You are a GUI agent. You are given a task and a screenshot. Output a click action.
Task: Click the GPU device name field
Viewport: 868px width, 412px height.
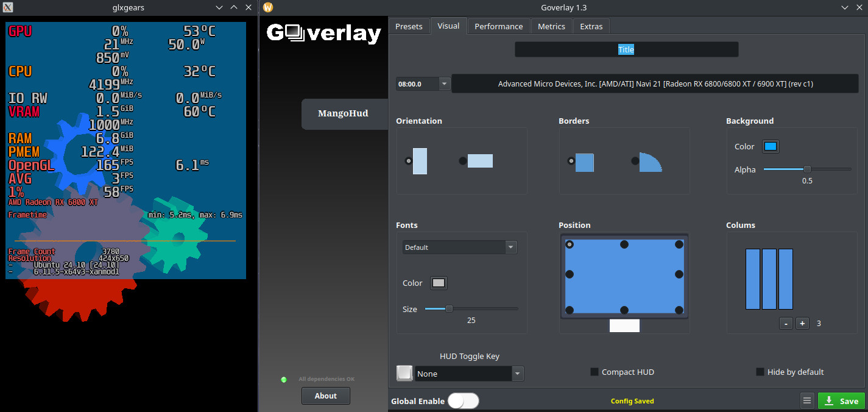[x=655, y=83]
